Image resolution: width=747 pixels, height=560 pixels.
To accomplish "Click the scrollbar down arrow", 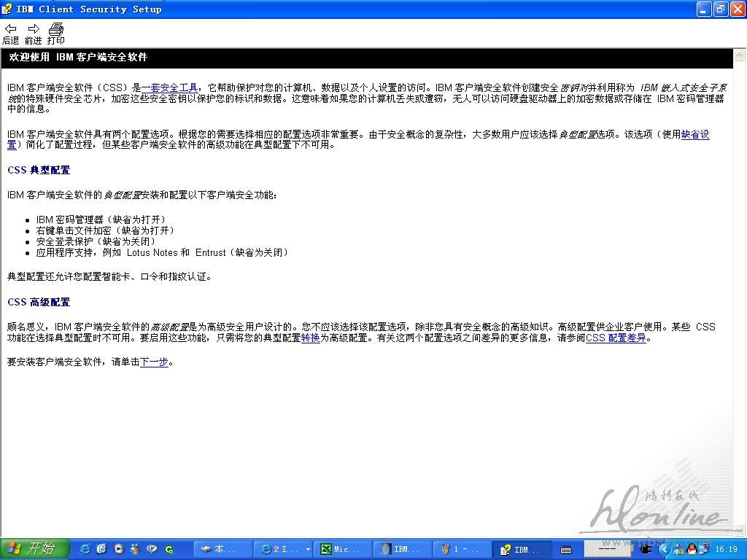I will click(740, 529).
